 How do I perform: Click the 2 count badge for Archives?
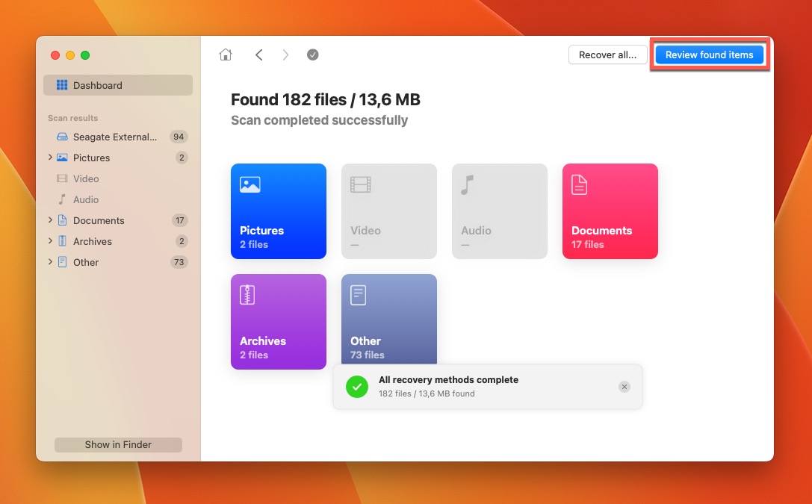tap(182, 241)
